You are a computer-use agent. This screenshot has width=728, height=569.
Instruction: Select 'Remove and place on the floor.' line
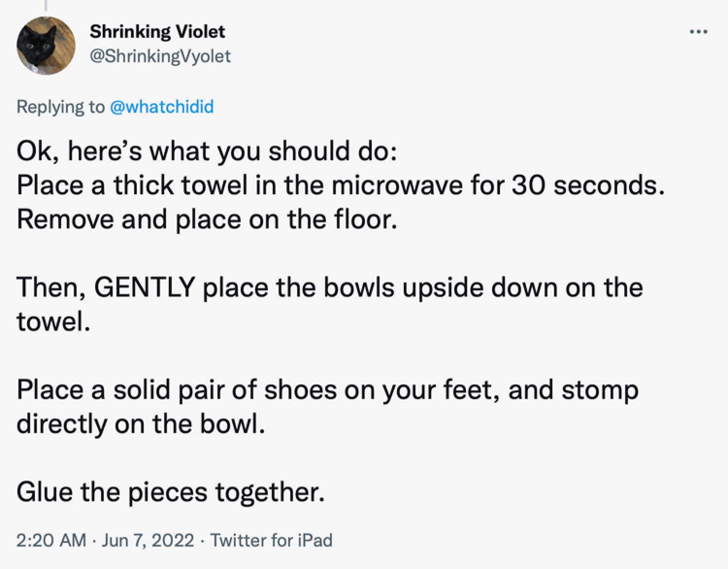(207, 219)
